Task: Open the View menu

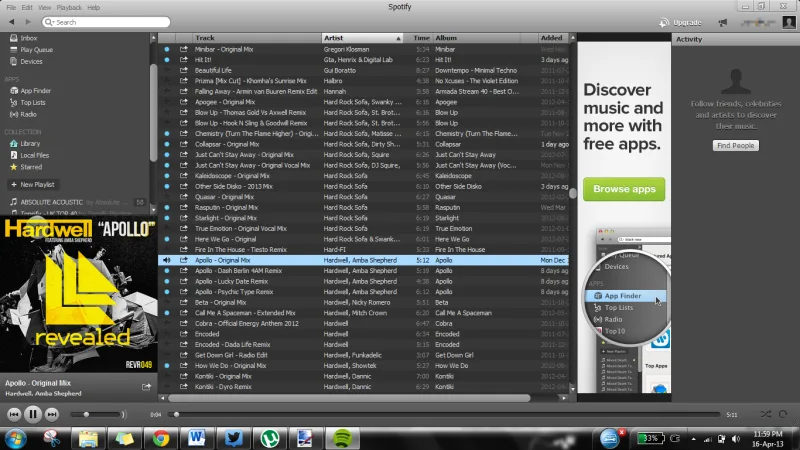Action: click(42, 7)
